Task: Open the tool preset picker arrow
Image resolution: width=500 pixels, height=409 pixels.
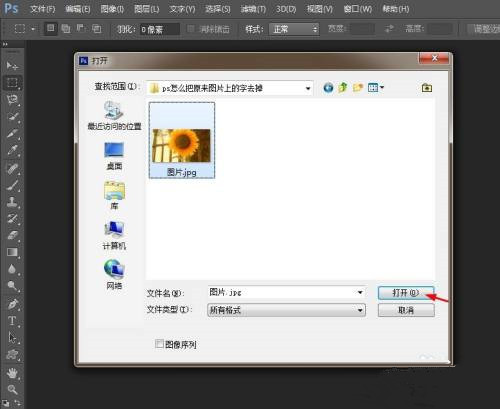Action: pos(33,29)
